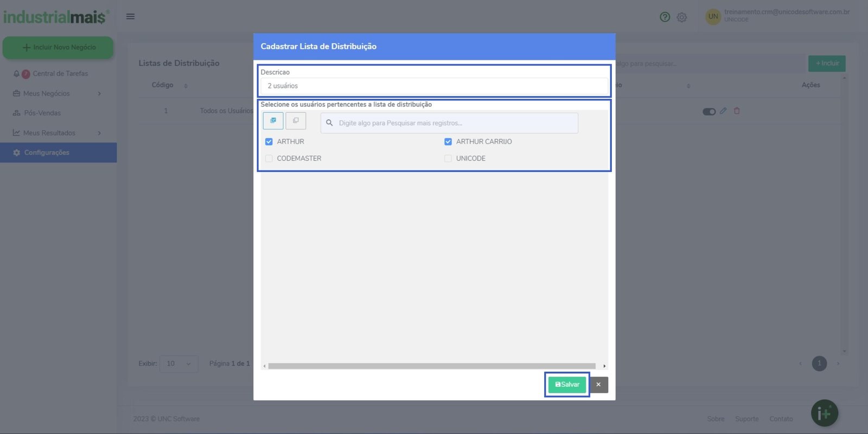The image size is (868, 434).
Task: Open the floating i+ assistant button
Action: click(824, 413)
